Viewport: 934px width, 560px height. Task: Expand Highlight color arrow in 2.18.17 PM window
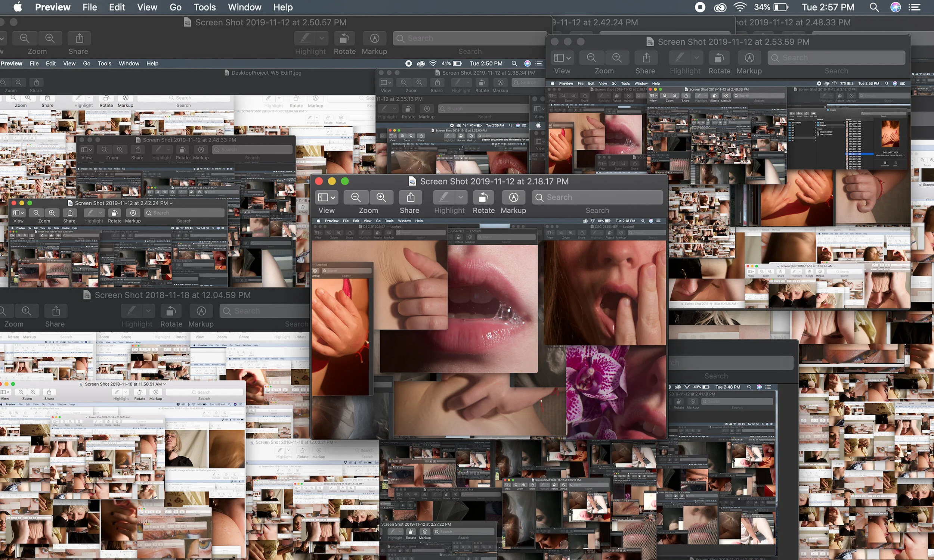click(461, 197)
